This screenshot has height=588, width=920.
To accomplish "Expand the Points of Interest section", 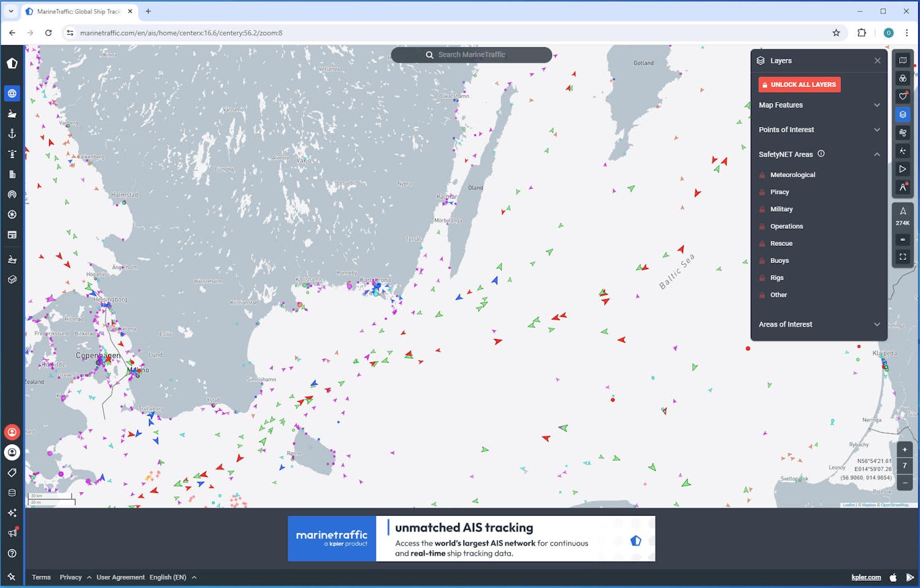I will (819, 129).
